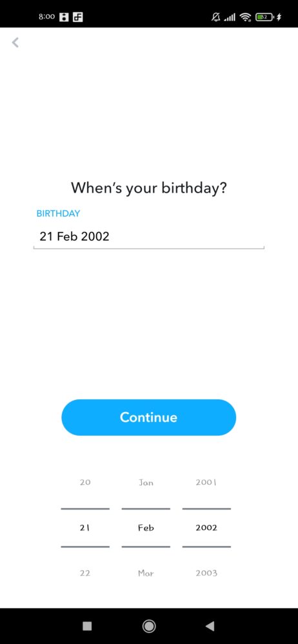Tap the BIRTHDAY field label
This screenshot has height=644, width=298.
coord(59,214)
